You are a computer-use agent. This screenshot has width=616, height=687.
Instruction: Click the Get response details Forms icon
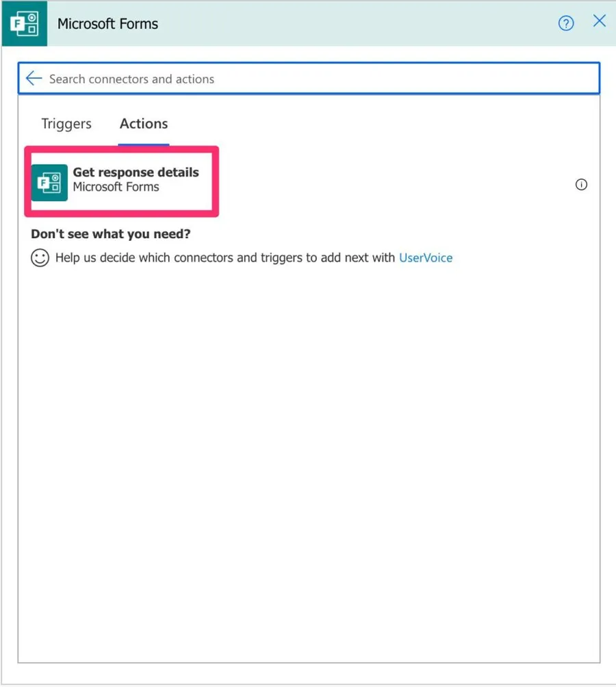49,183
